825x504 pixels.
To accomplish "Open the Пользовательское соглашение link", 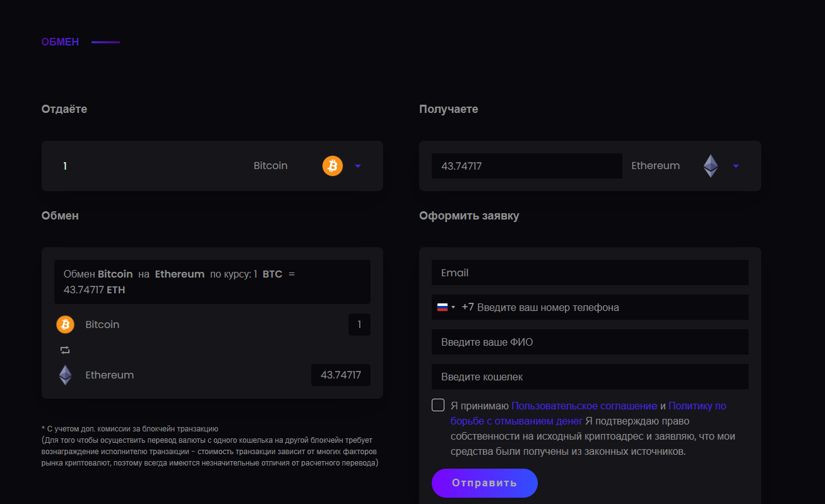I will click(585, 406).
